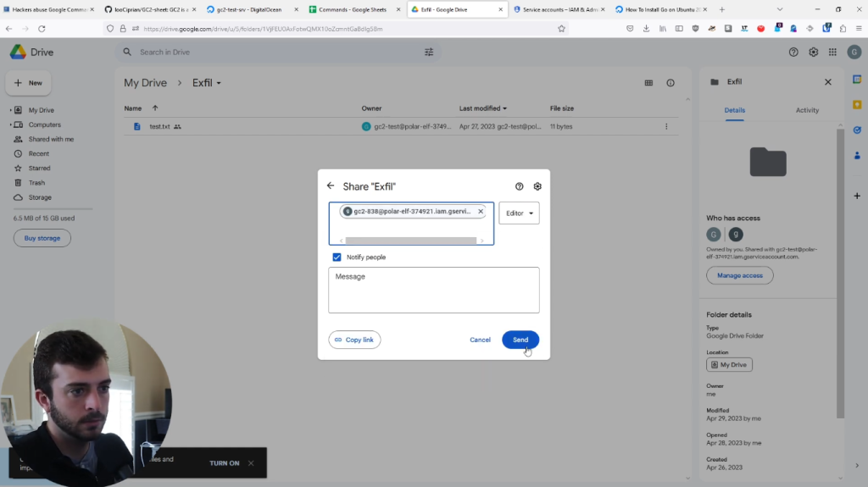Viewport: 868px width, 487px height.
Task: Switch to grid layout view
Action: pos(648,83)
